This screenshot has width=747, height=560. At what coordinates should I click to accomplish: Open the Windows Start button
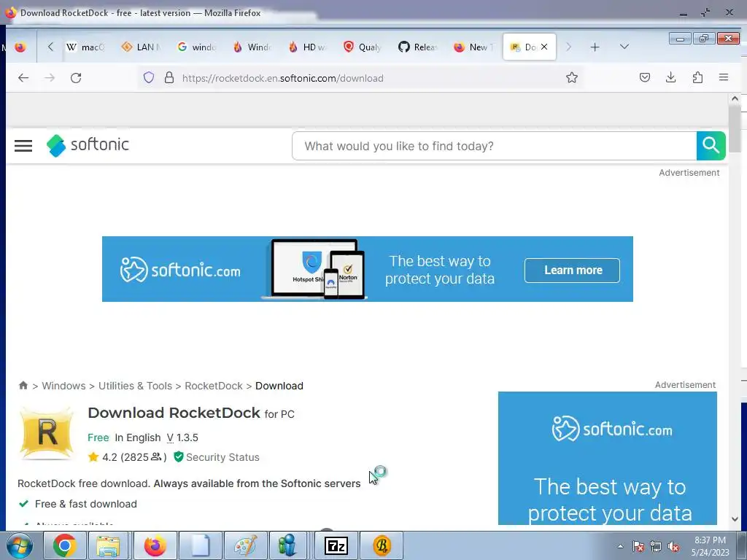click(x=20, y=545)
